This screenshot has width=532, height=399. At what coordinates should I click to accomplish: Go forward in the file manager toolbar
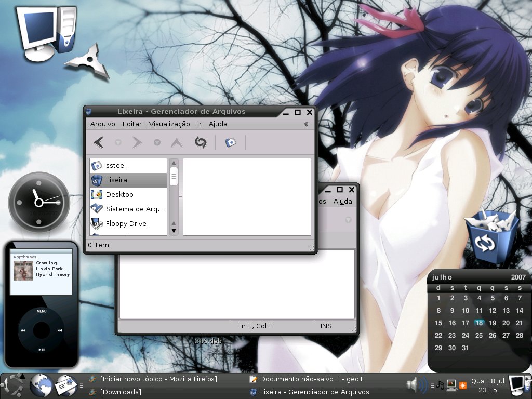pos(137,142)
